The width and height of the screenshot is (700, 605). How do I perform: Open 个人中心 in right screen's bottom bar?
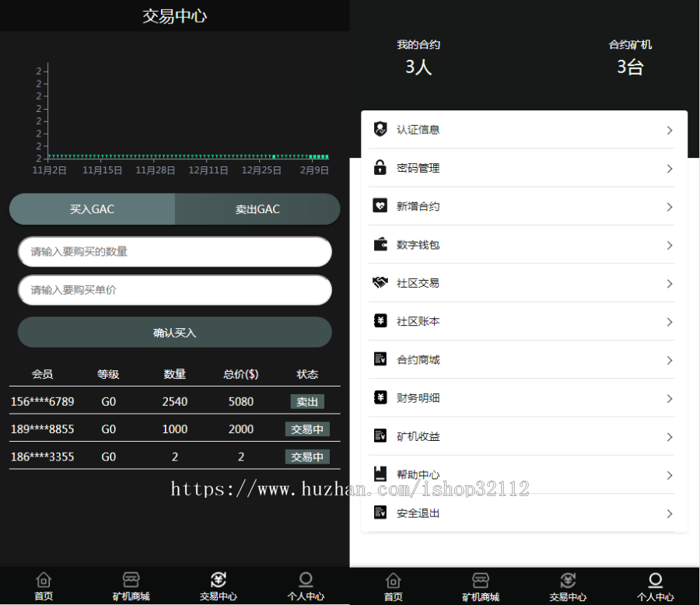click(x=656, y=587)
